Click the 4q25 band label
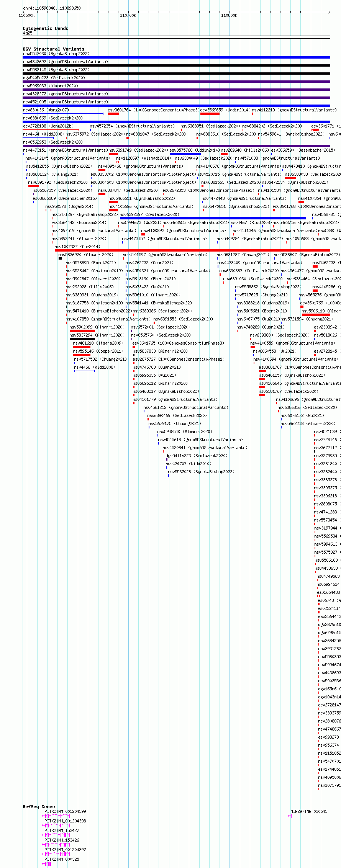This screenshot has width=341, height=868. [x=28, y=33]
